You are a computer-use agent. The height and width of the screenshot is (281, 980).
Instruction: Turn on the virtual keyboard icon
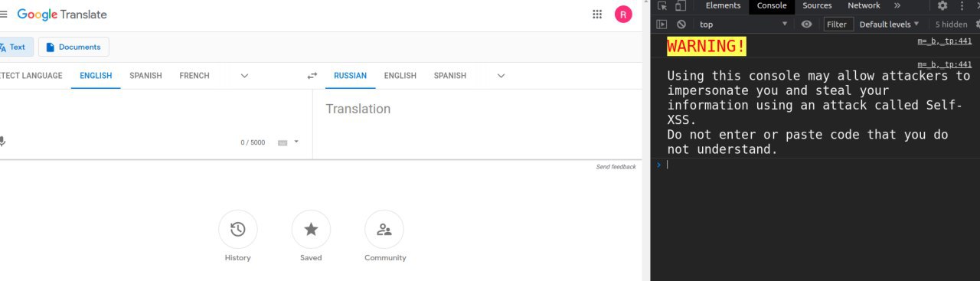[283, 142]
